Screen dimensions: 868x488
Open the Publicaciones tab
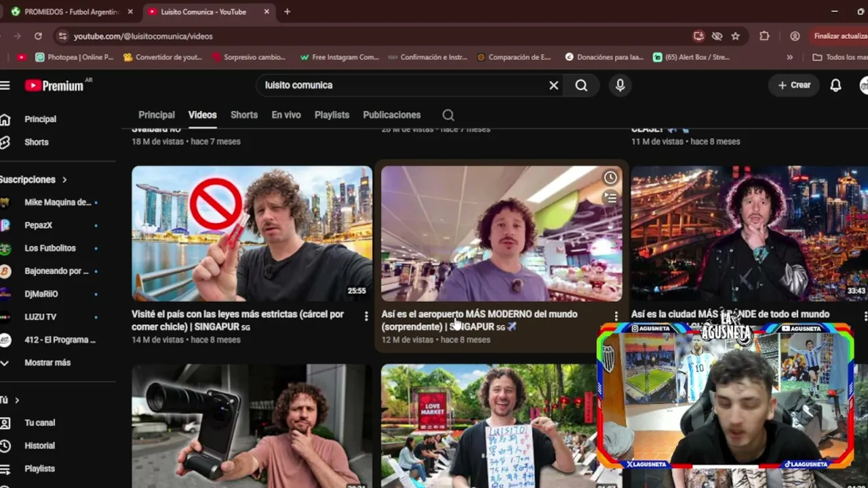click(392, 115)
